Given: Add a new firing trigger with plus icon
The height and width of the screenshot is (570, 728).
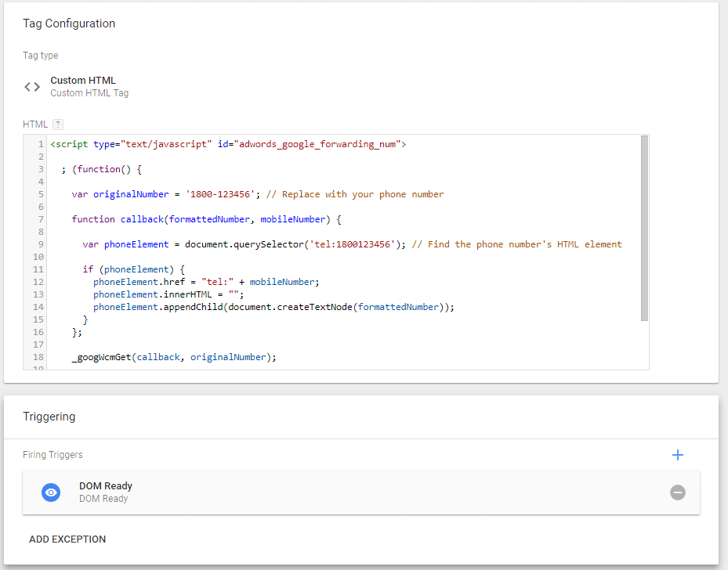Looking at the screenshot, I should 677,455.
